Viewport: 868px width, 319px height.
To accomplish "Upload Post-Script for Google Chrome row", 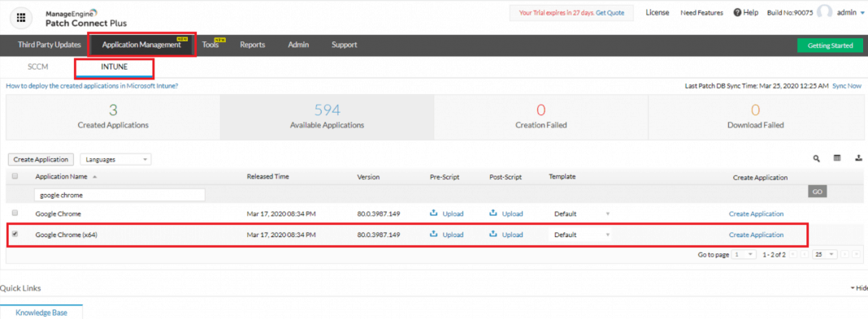I will point(506,213).
